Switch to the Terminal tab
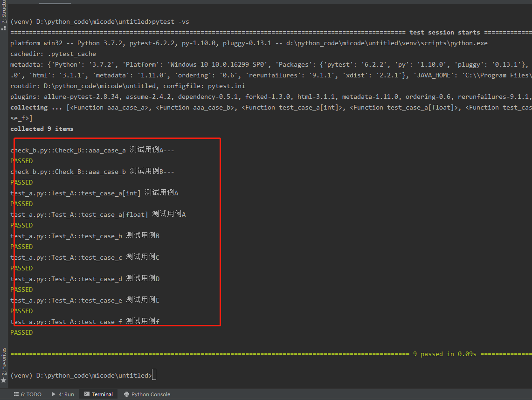532x400 pixels. [x=98, y=394]
